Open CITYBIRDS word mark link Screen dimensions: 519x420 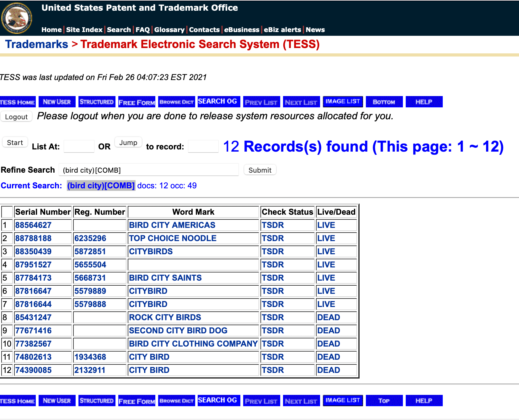pos(151,251)
